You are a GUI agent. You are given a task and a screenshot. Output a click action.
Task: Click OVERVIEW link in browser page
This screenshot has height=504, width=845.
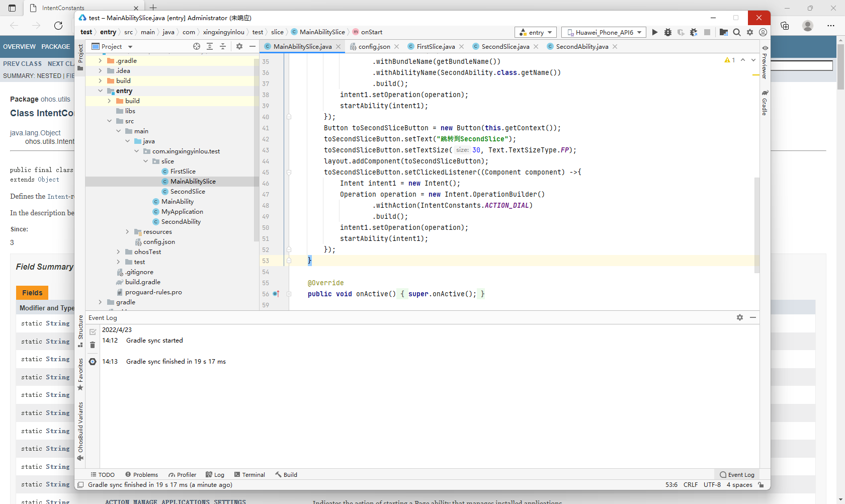click(19, 46)
